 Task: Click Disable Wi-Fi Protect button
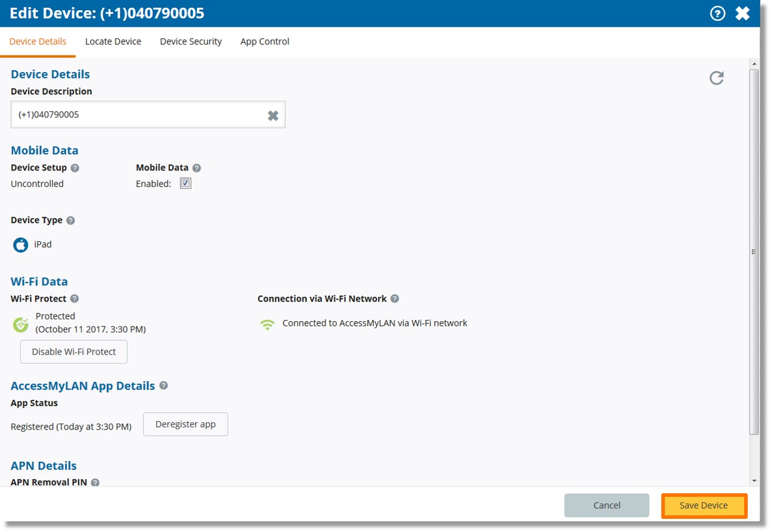74,351
